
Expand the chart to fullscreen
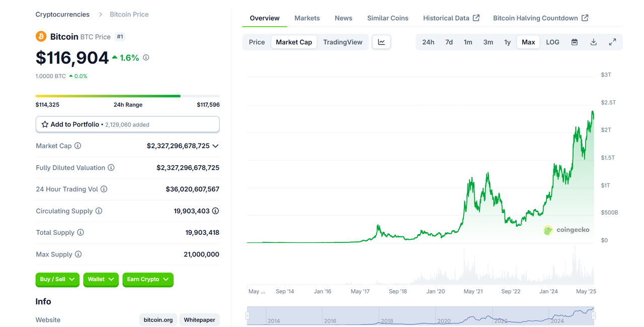(x=612, y=42)
